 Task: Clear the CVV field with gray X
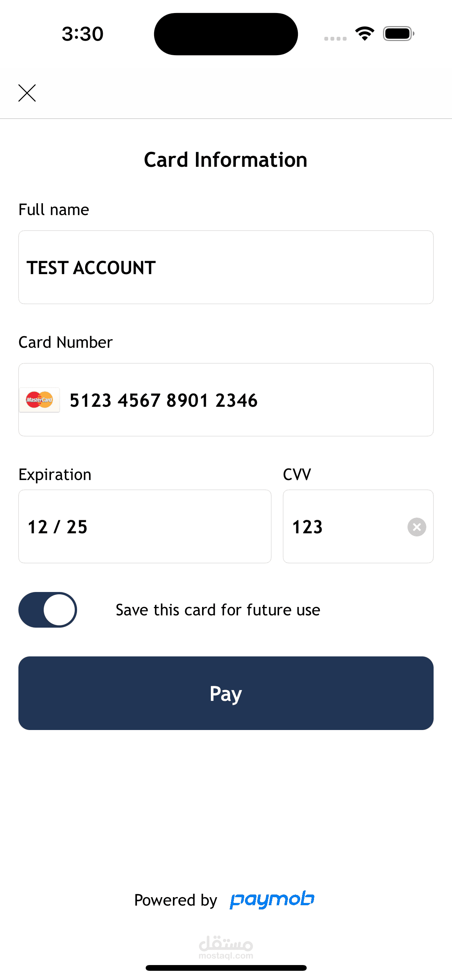point(417,527)
